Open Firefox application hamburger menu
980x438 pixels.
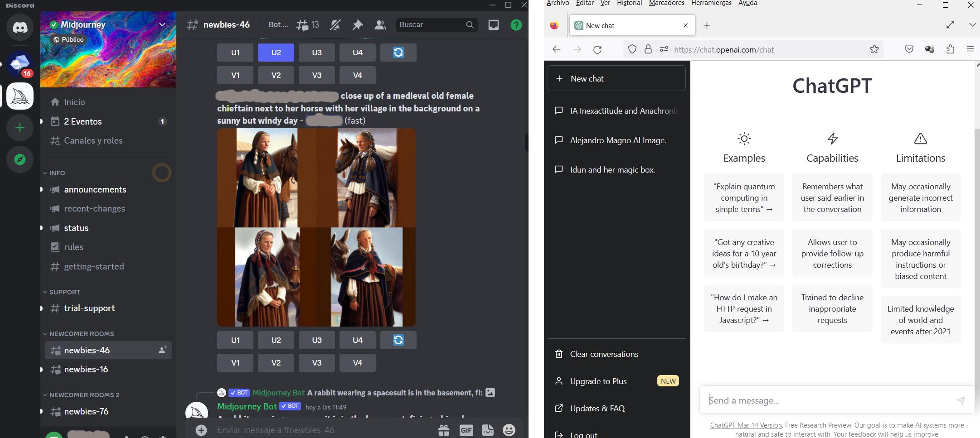point(970,49)
